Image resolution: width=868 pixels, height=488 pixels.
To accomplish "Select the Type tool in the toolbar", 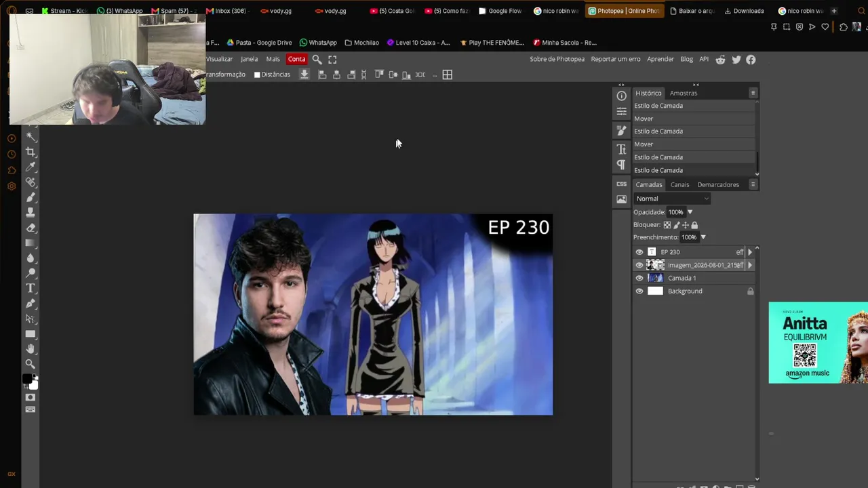I will click(31, 289).
